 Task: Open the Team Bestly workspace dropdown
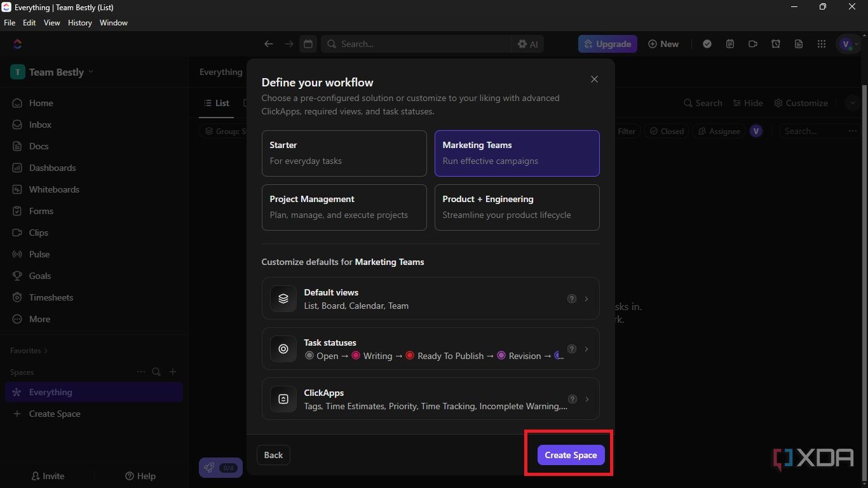click(x=52, y=72)
